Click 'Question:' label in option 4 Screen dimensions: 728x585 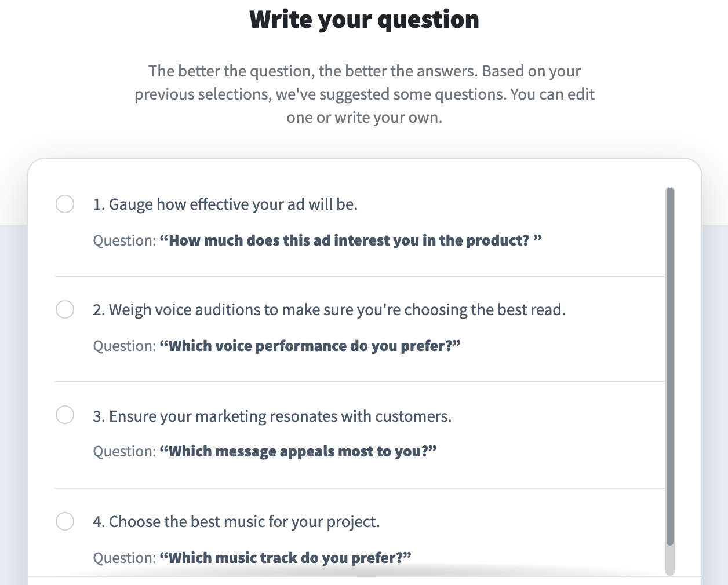point(124,558)
